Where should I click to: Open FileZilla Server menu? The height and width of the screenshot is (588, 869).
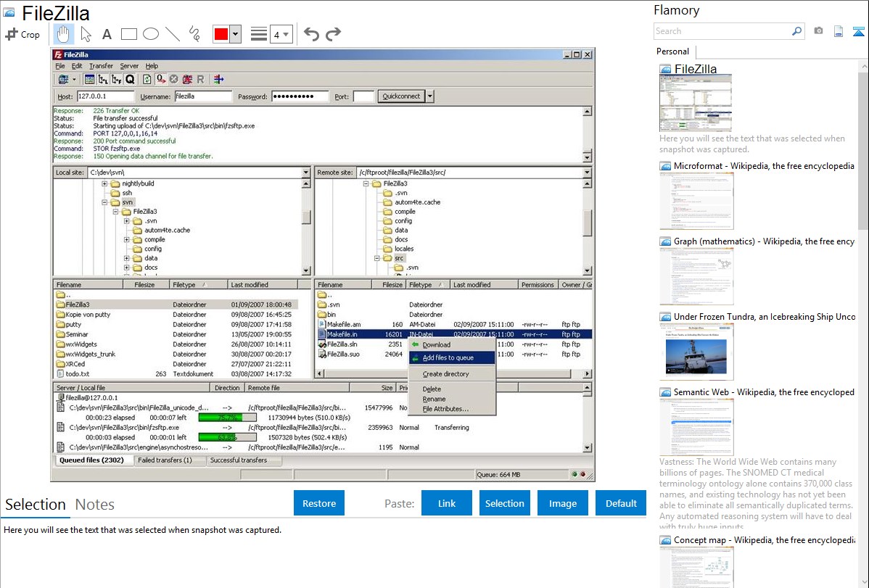129,66
